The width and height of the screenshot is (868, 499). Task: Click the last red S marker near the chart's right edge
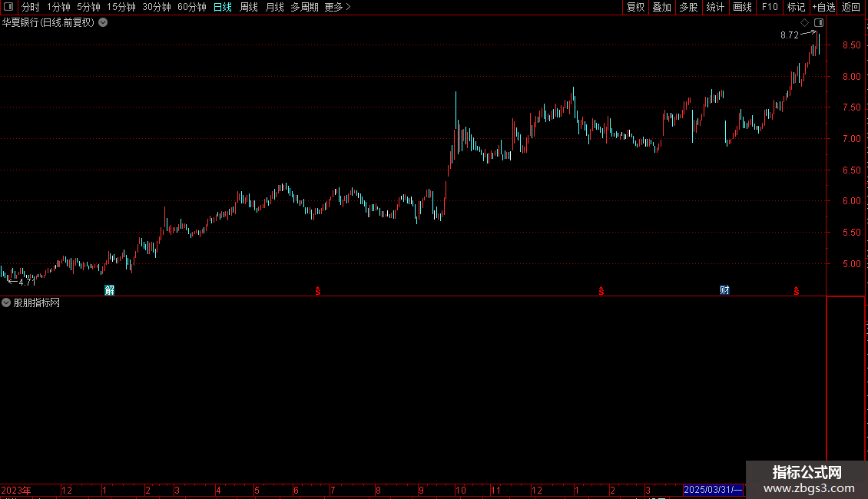click(796, 291)
